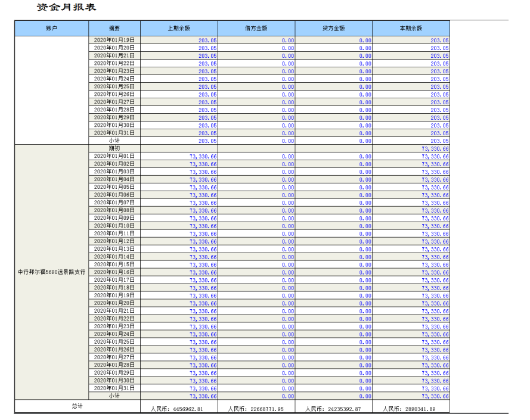This screenshot has width=530, height=420.
Task: Click the 上期余额 203.05 in the first 小计 row
Action: tap(207, 141)
